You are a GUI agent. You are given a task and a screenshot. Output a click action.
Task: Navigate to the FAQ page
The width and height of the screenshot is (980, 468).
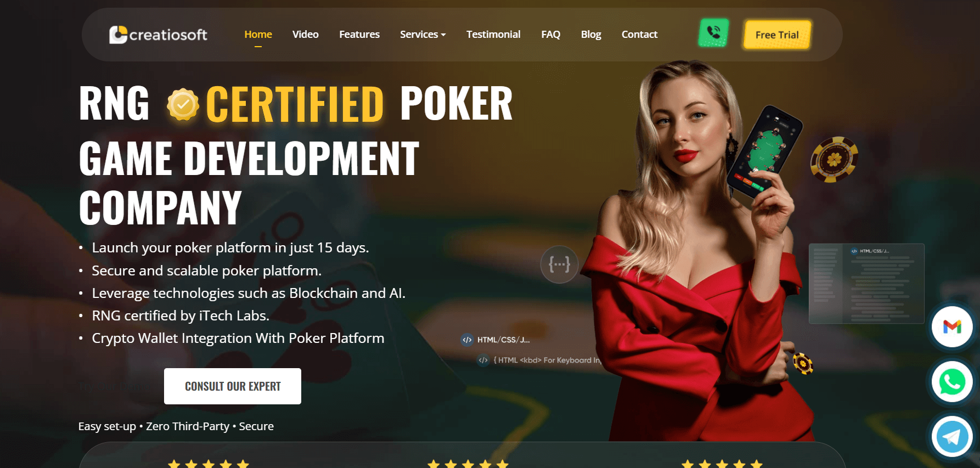pos(551,35)
